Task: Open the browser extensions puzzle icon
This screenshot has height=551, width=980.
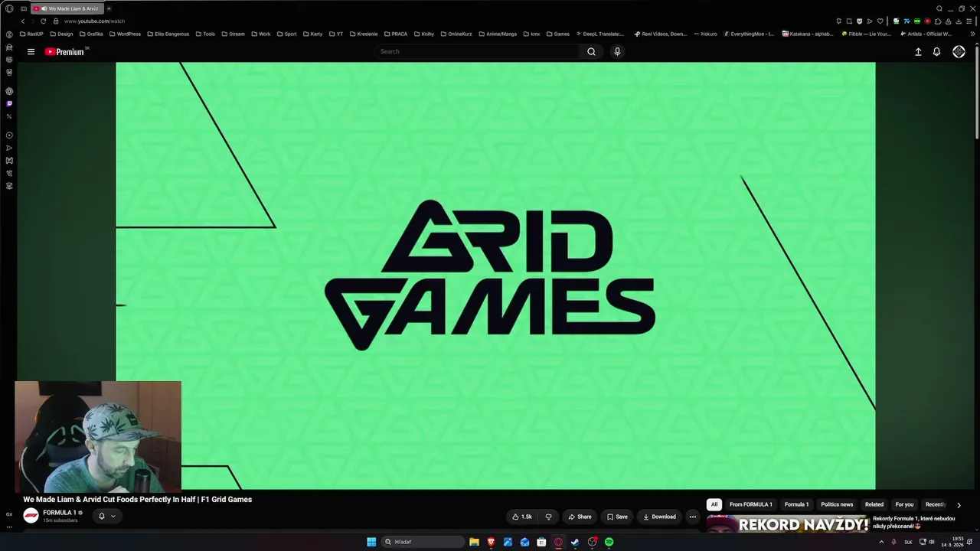Action: (938, 21)
